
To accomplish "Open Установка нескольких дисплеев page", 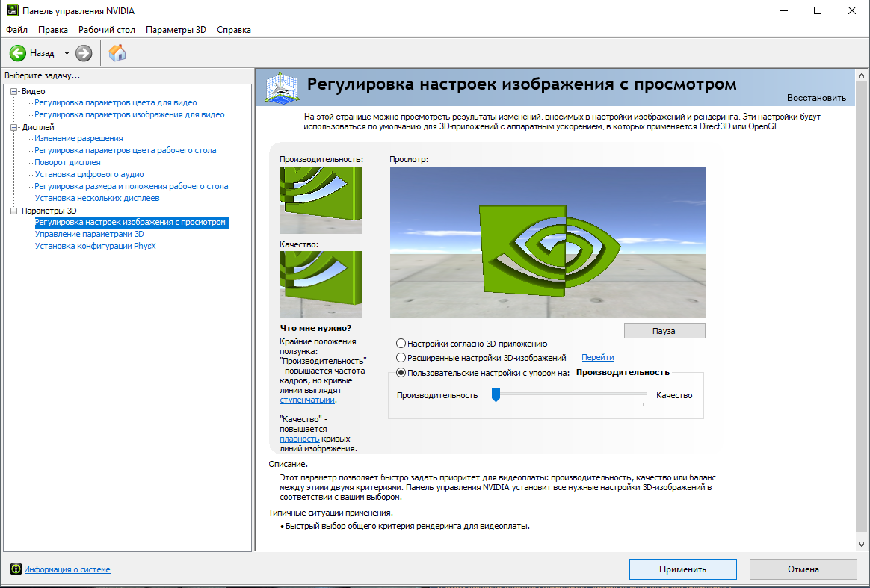I will pyautogui.click(x=97, y=198).
